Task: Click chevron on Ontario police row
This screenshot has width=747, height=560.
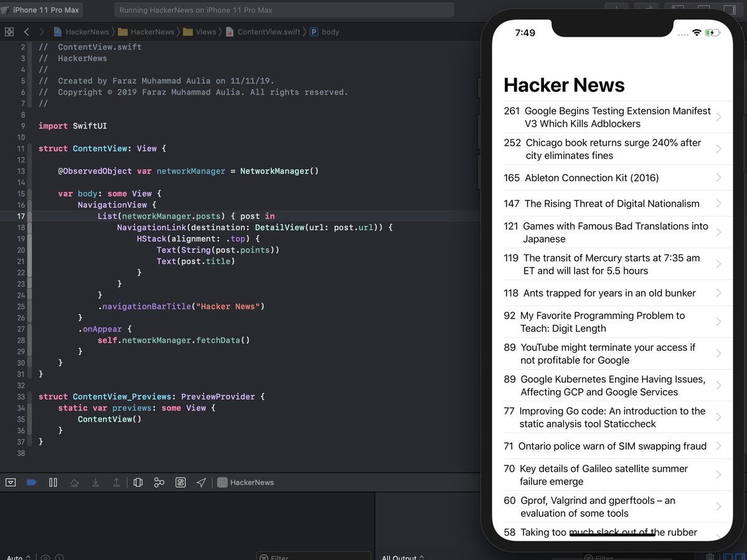Action: pyautogui.click(x=718, y=446)
